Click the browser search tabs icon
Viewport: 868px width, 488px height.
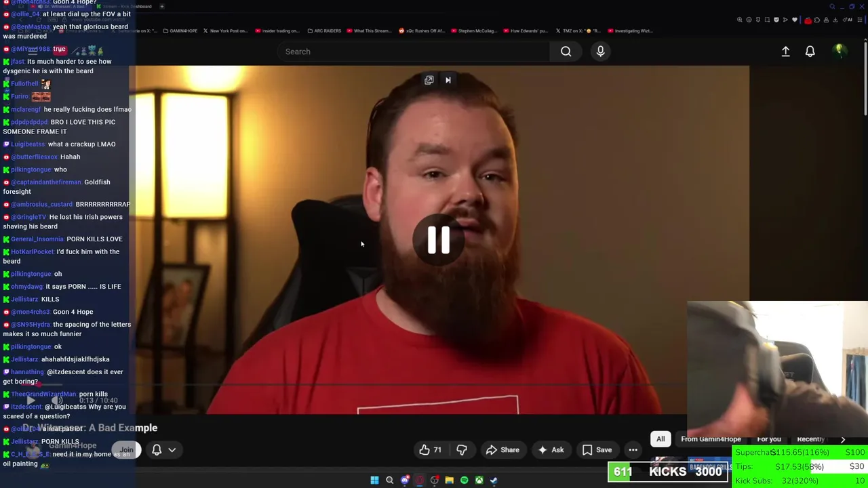pos(832,6)
